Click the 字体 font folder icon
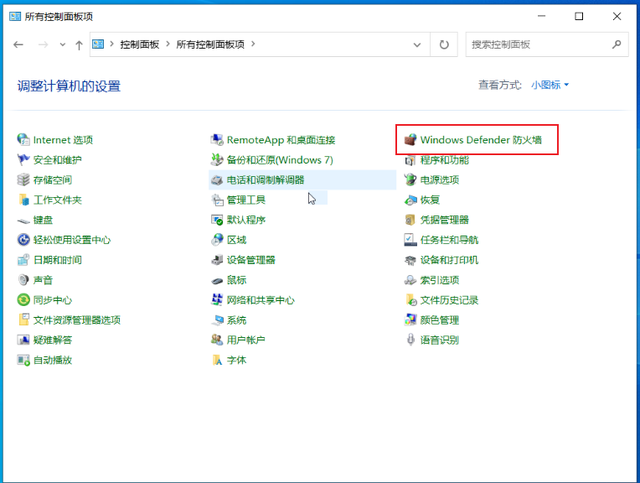The image size is (640, 483). (217, 360)
